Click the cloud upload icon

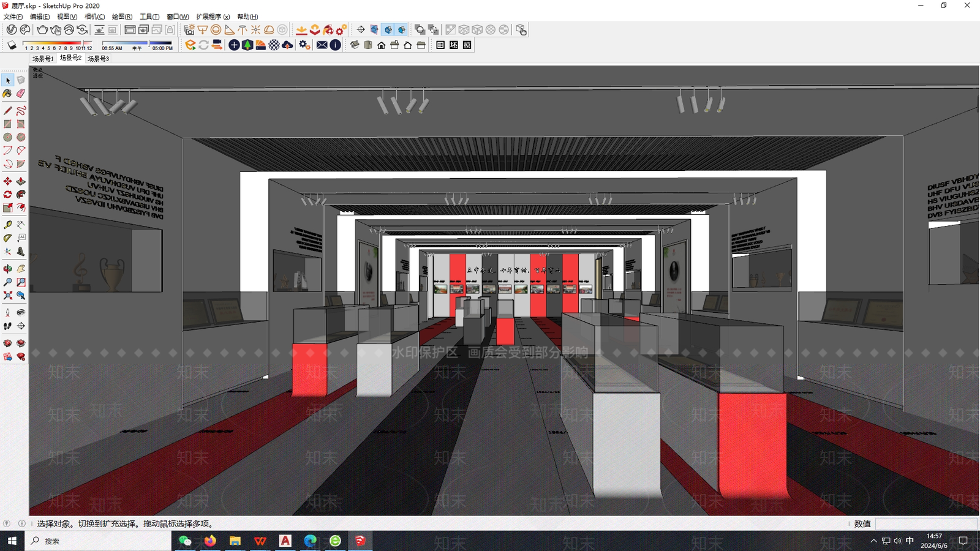pos(287,45)
